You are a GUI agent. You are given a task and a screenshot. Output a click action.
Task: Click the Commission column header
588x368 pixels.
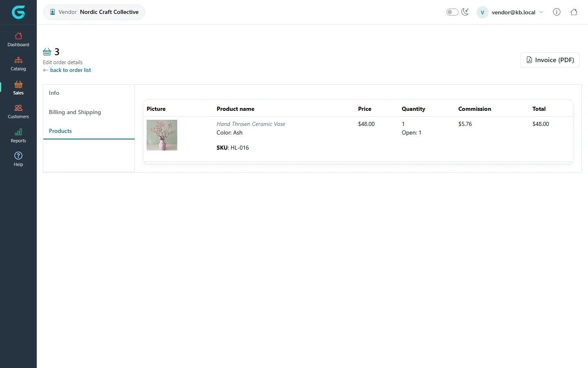(x=474, y=109)
